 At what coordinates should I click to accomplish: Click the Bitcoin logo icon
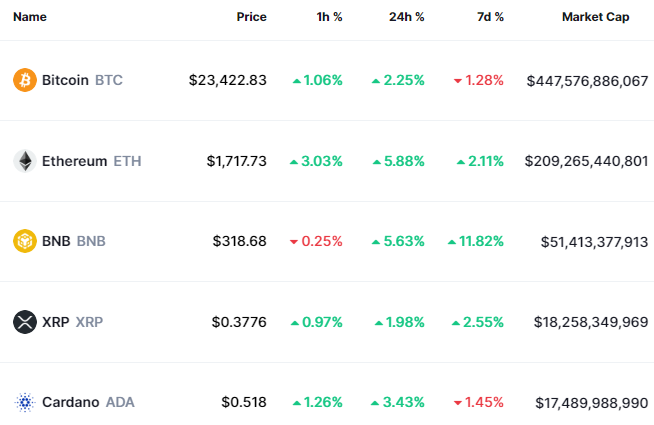tap(24, 80)
